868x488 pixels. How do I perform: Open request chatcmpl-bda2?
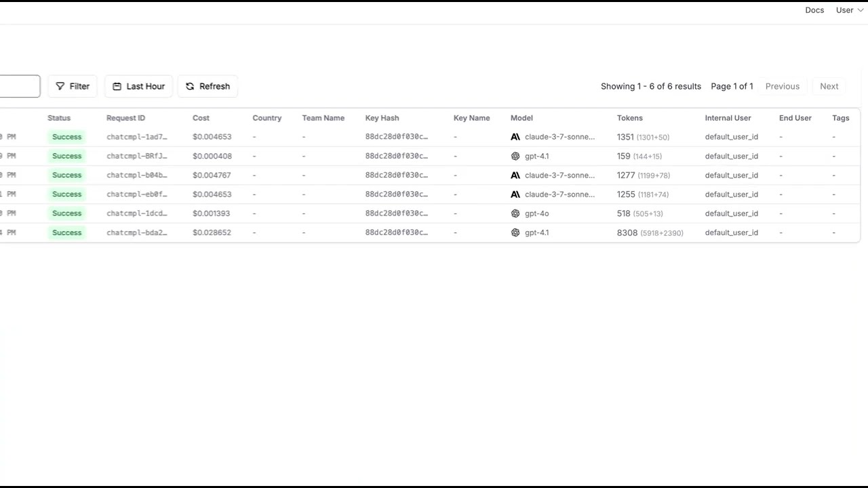coord(136,232)
